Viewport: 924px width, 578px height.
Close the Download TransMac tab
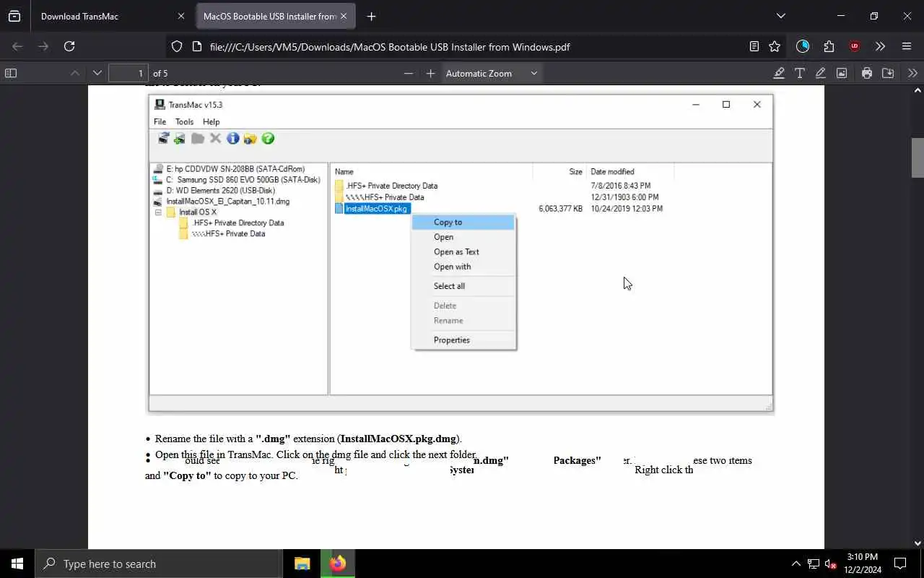pos(181,16)
